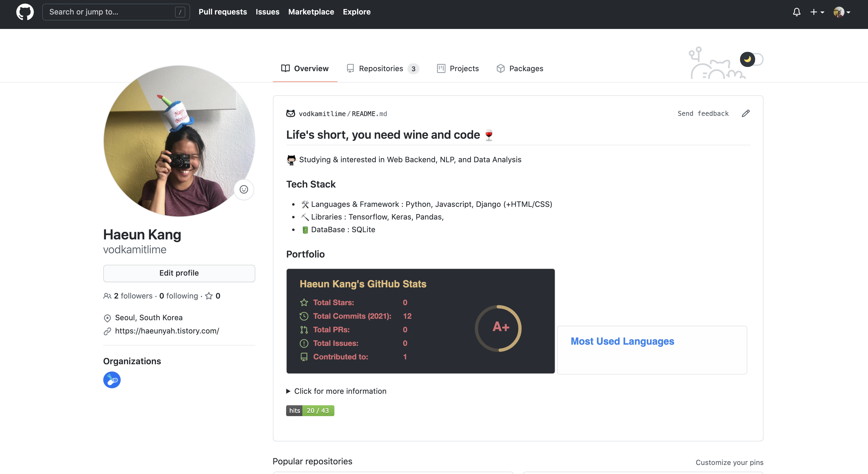Open the GitHub Stats card image
Image resolution: width=868 pixels, height=474 pixels.
420,321
